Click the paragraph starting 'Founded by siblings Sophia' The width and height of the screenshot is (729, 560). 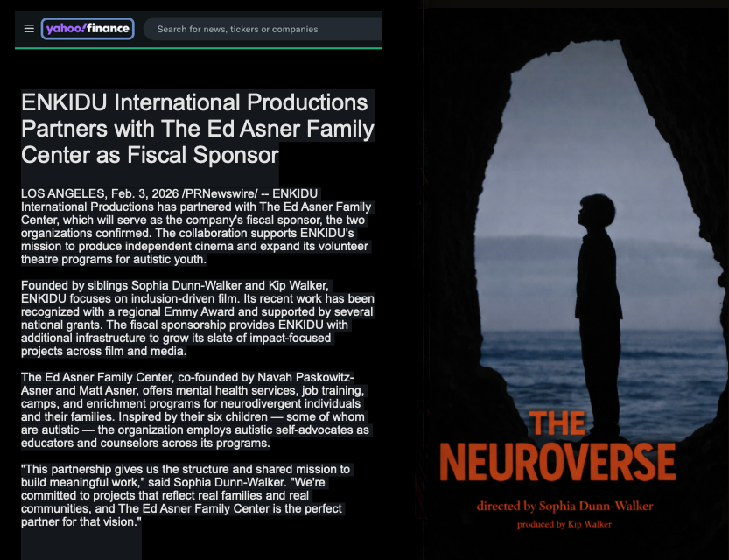pyautogui.click(x=198, y=318)
